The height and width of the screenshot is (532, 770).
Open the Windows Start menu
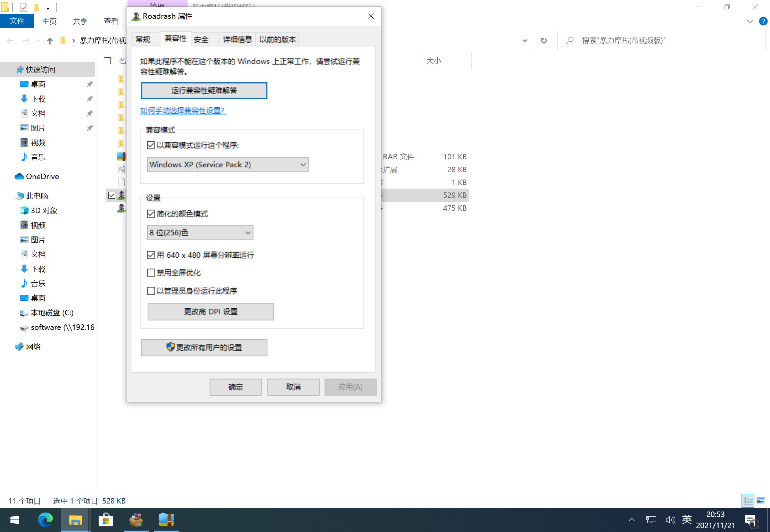pyautogui.click(x=15, y=520)
